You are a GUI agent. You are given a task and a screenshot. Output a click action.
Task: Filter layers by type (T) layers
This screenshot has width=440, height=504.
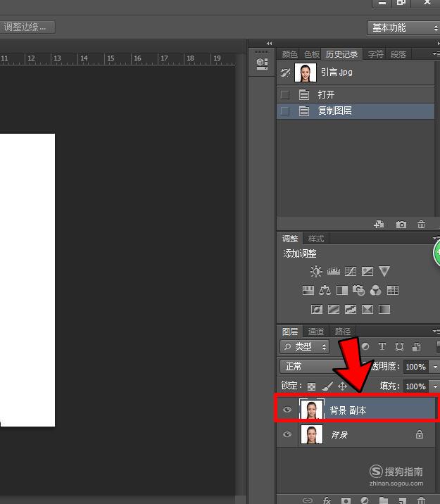tap(382, 346)
